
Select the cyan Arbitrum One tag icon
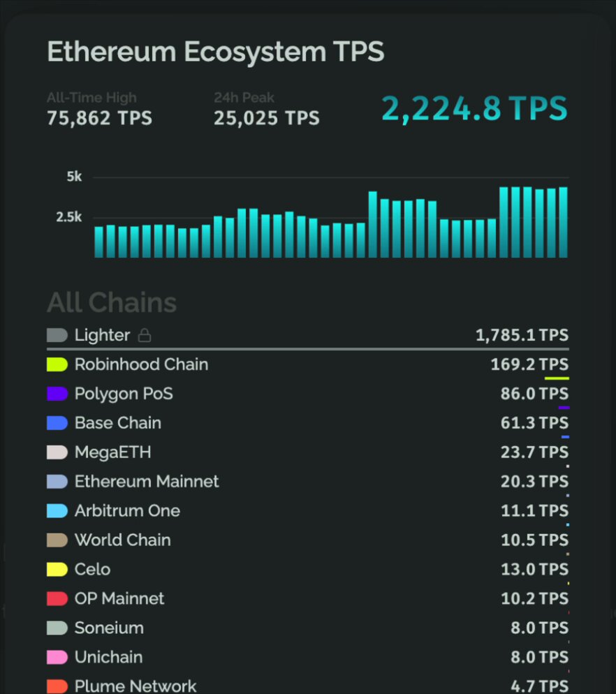[x=57, y=511]
